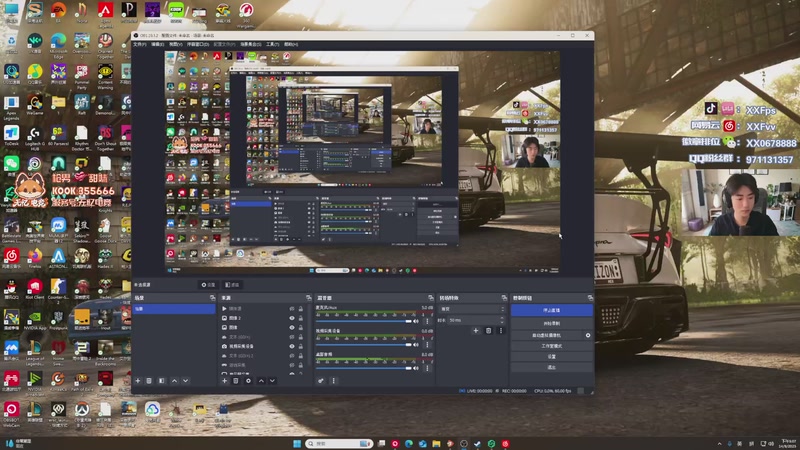The image size is (800, 450).
Task: Open green KOOK desktop icon
Action: coord(176,12)
